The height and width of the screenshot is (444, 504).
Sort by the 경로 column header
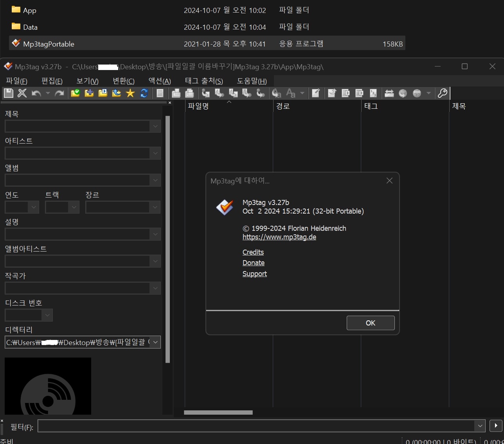pos(317,106)
